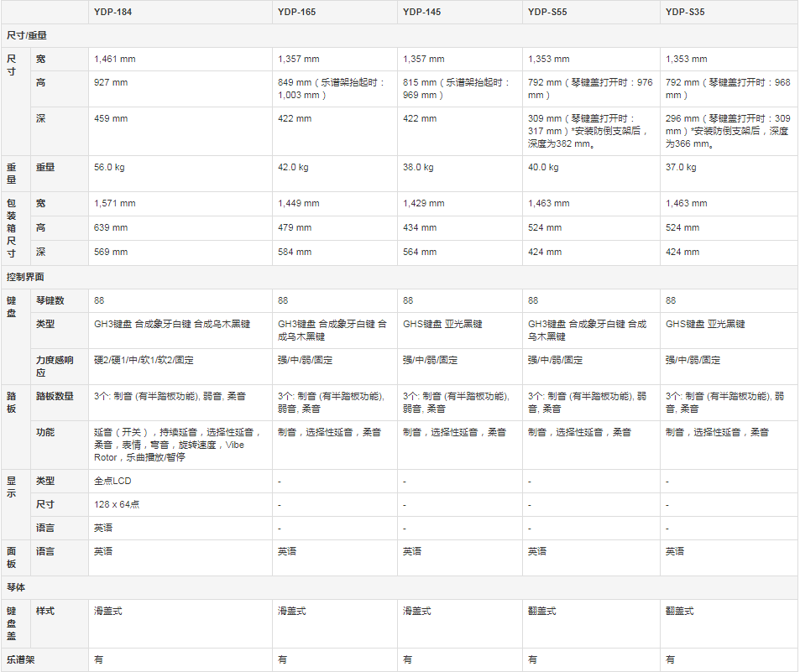Image resolution: width=800 pixels, height=672 pixels.
Task: Click the 927 mm height cell
Action: [180, 89]
